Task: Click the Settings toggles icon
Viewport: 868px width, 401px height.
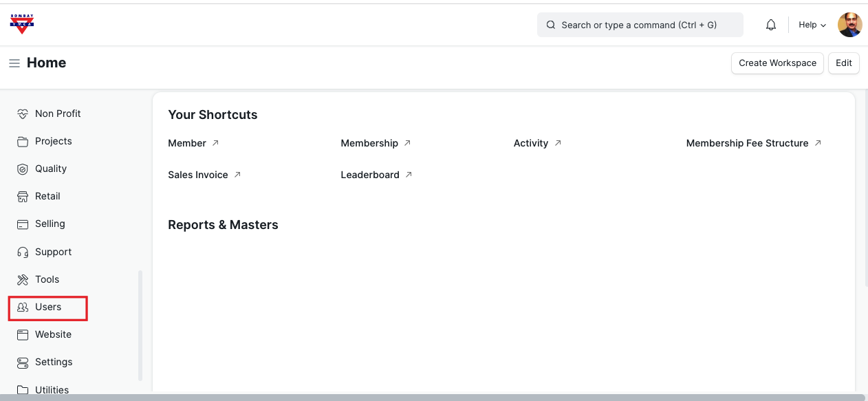Action: tap(23, 362)
